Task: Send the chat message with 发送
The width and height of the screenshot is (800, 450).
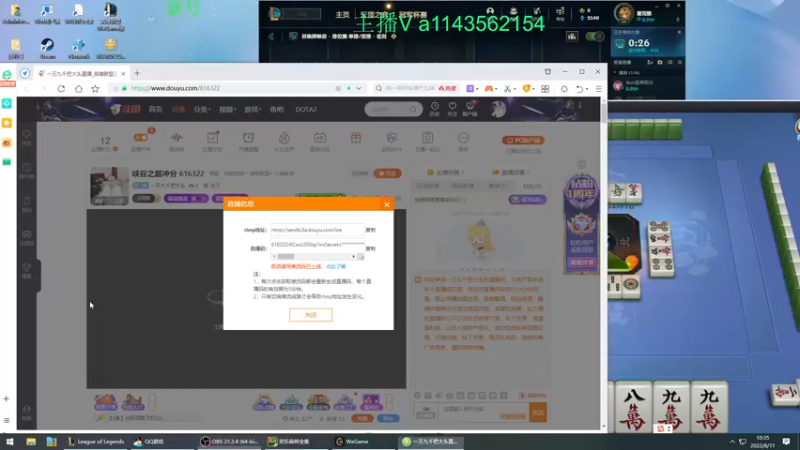Action: click(538, 412)
